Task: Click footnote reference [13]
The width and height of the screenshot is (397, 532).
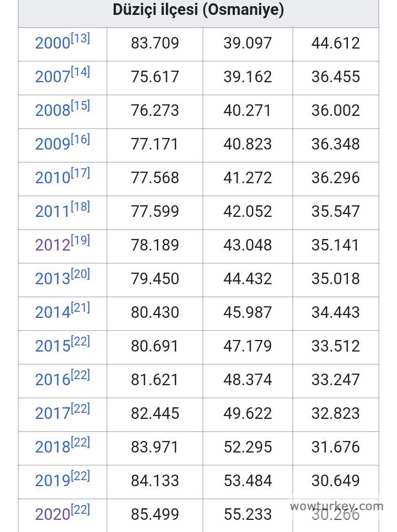Action: tap(80, 39)
